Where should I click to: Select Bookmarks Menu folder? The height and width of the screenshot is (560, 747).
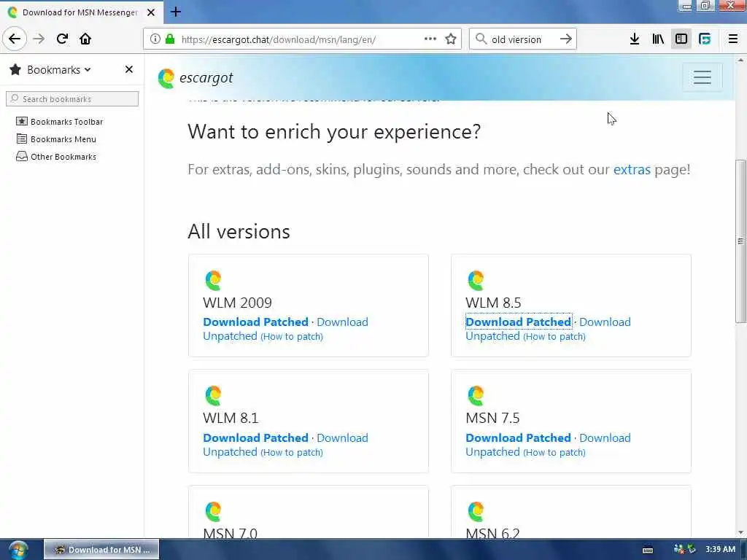56,139
